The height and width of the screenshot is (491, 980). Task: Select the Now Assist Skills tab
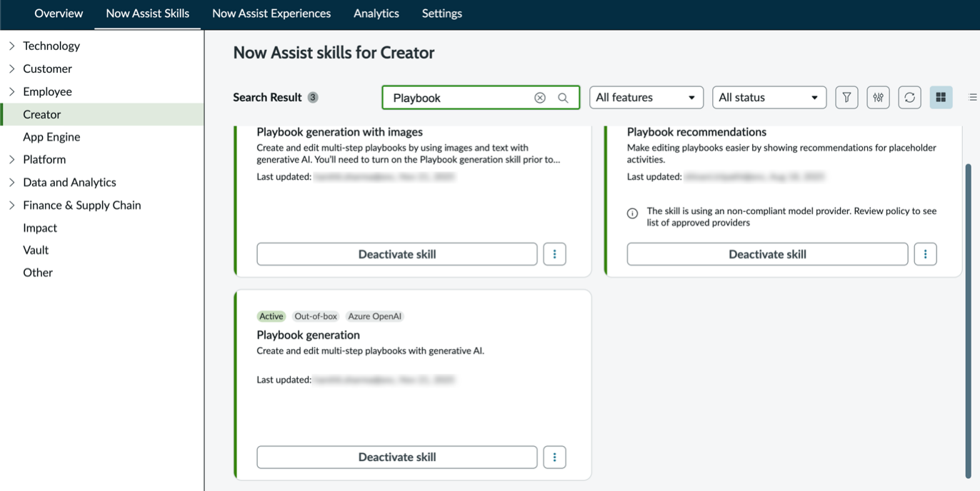click(x=148, y=14)
